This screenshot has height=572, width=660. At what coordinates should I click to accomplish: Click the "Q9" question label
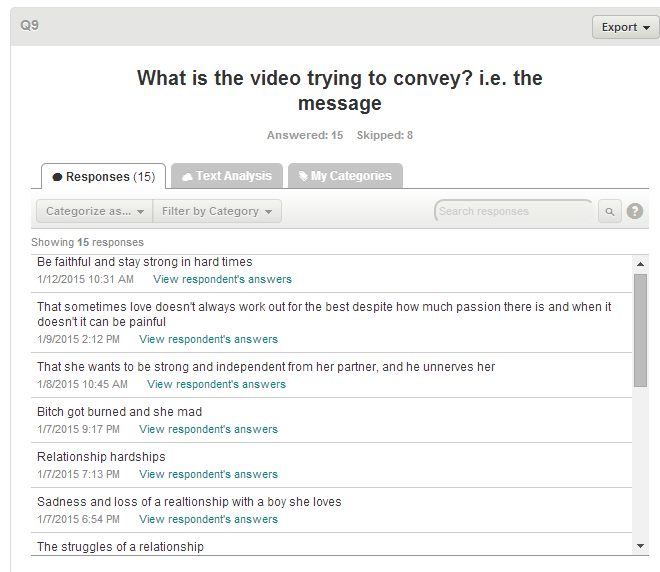click(29, 25)
